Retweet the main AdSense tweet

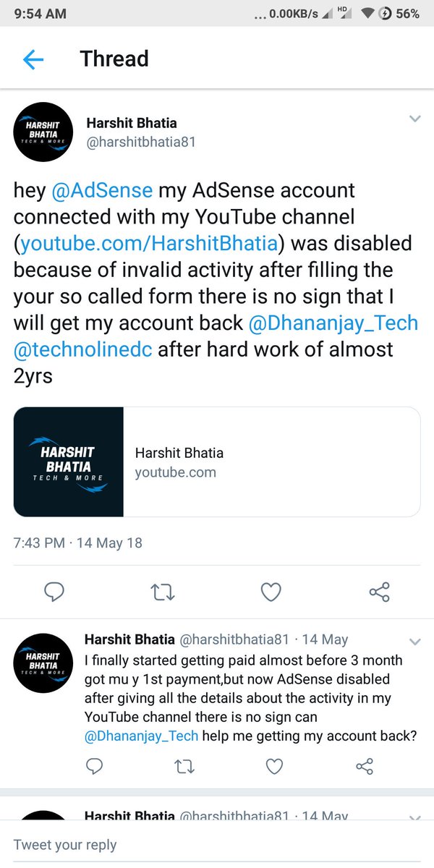(163, 592)
